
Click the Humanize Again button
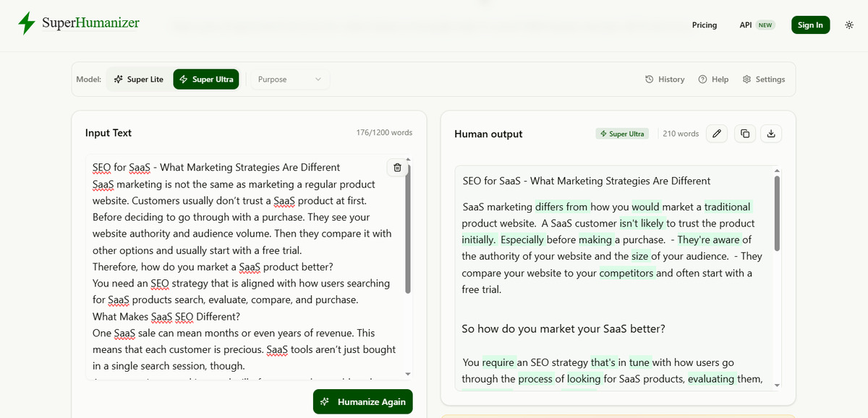tap(363, 402)
